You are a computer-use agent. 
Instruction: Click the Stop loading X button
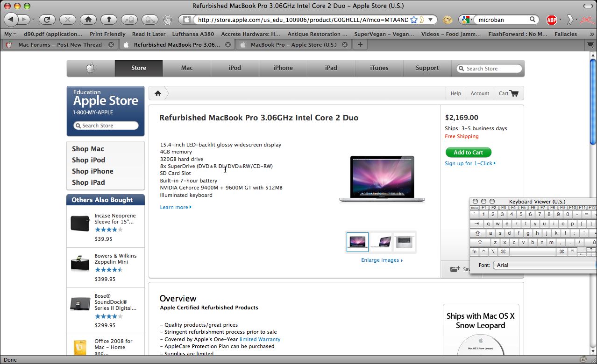68,20
